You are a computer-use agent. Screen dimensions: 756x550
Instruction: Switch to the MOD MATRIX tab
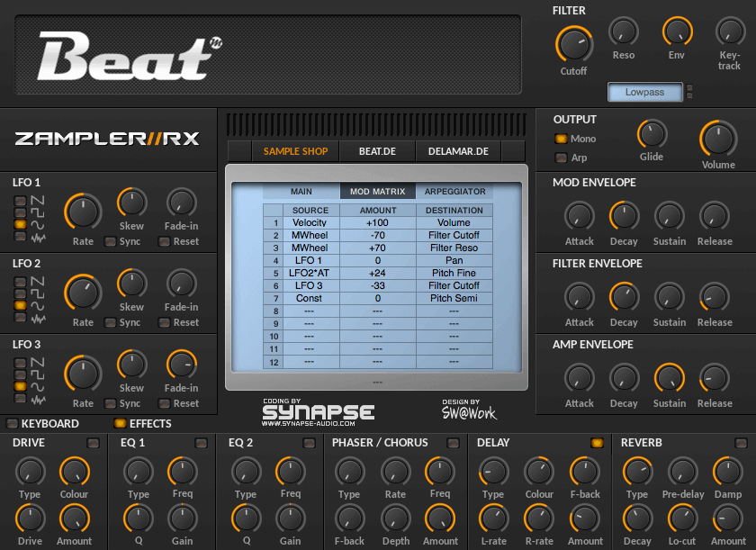(377, 192)
